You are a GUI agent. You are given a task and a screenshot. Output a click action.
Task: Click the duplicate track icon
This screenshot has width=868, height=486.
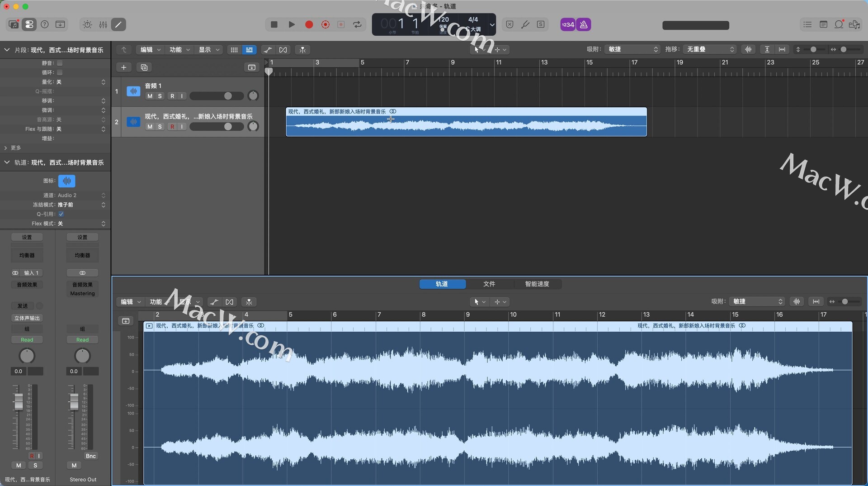144,67
